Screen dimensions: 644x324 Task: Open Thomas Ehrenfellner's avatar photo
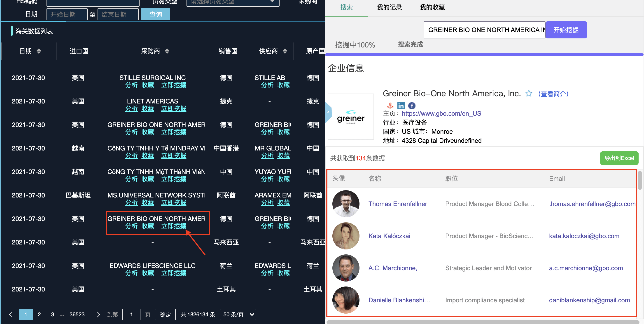point(346,204)
